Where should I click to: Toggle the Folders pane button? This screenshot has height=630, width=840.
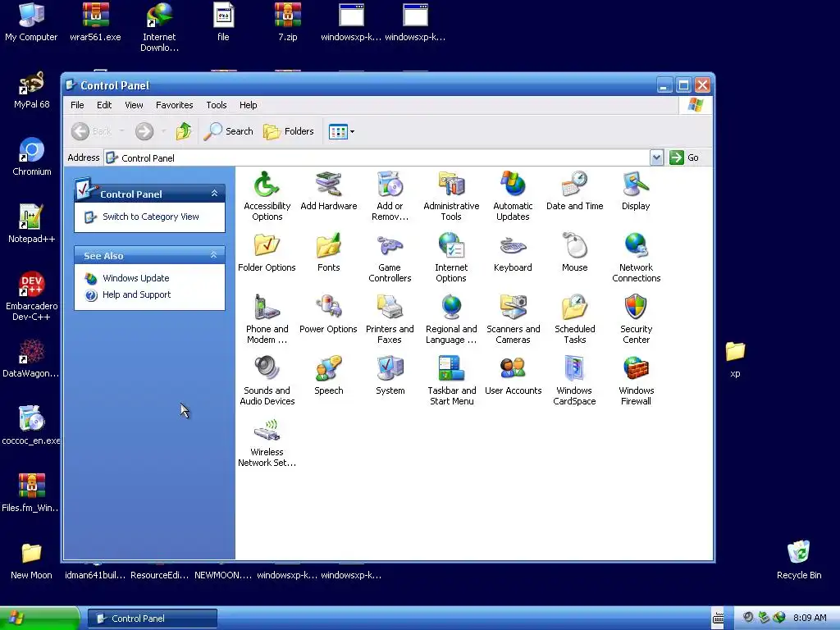(x=289, y=131)
